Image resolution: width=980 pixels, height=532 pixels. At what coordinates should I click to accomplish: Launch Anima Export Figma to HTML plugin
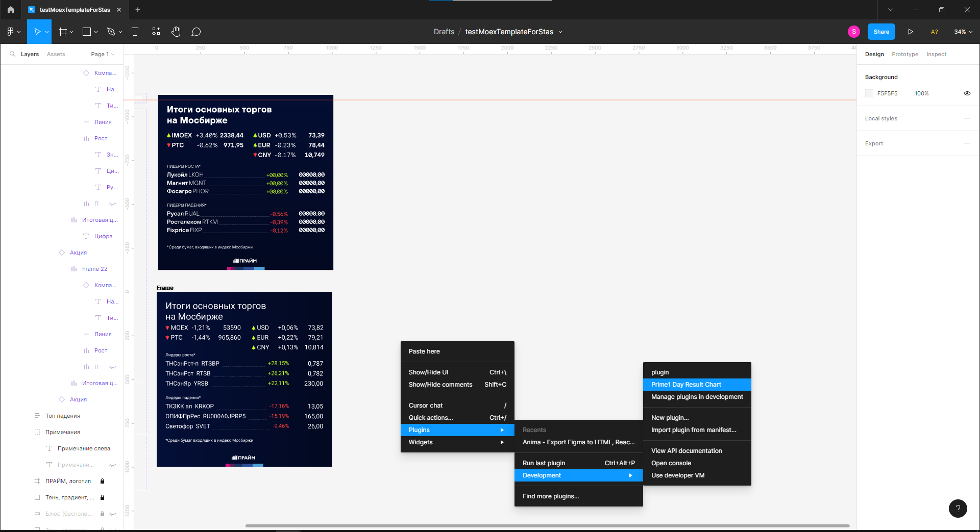pyautogui.click(x=579, y=442)
